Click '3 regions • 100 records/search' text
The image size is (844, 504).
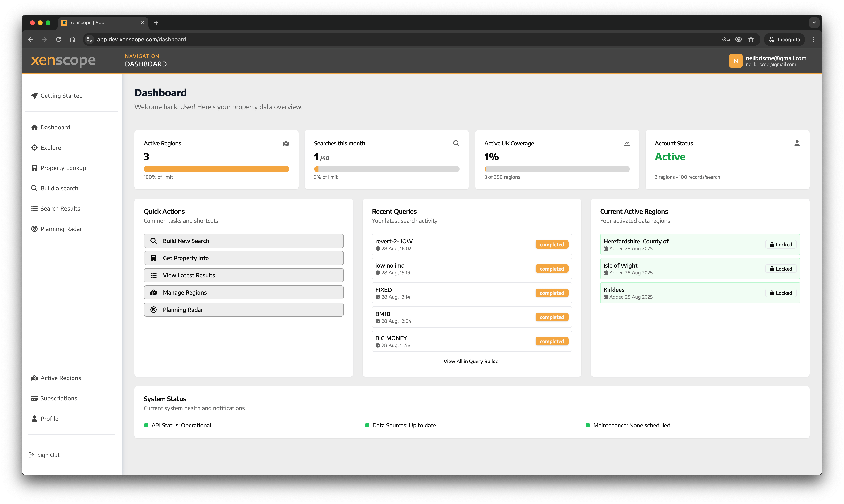687,177
